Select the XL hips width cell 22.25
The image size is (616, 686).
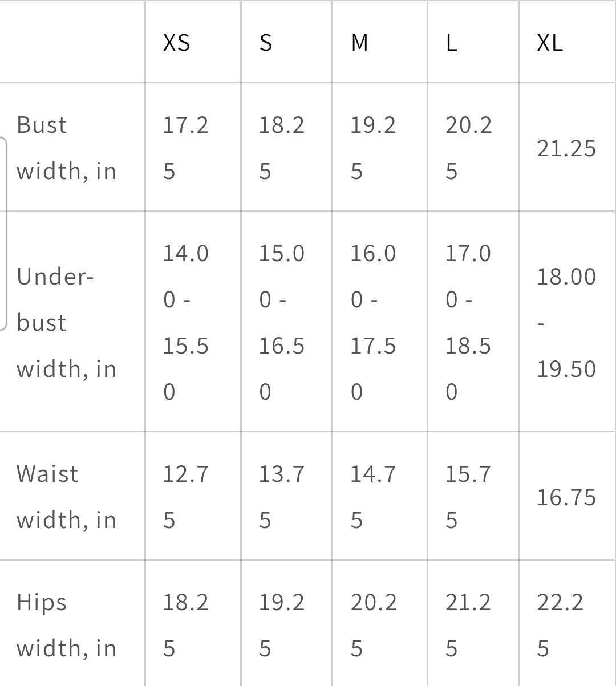pos(560,625)
